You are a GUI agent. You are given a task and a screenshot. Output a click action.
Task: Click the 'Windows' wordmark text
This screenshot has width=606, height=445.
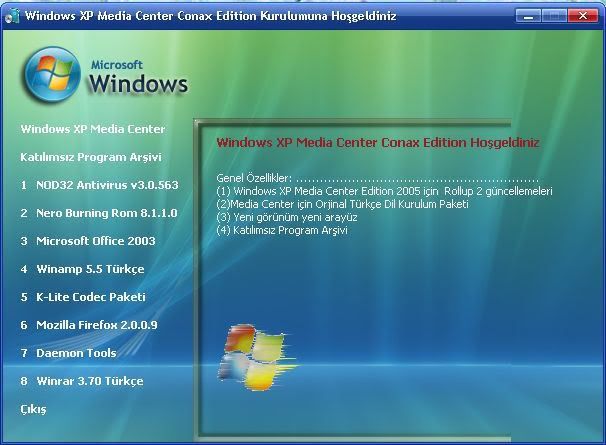[138, 83]
